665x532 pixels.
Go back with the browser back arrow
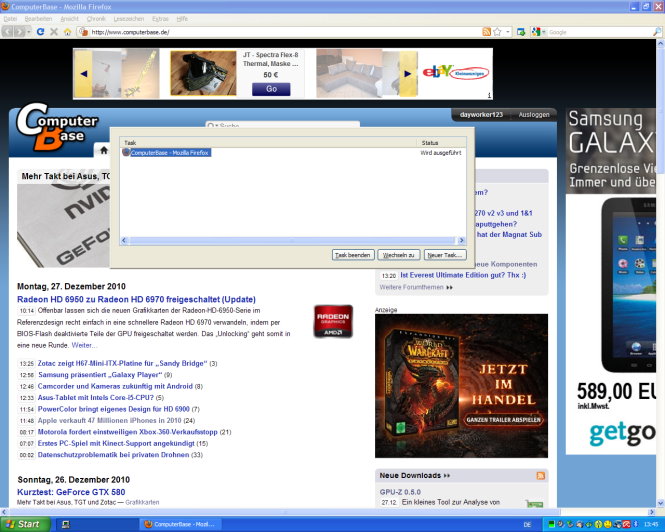pyautogui.click(x=7, y=32)
